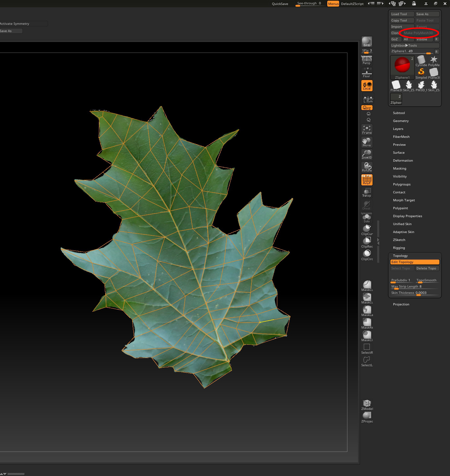
Task: Adjust the Skin Thickness slider
Action: click(415, 293)
